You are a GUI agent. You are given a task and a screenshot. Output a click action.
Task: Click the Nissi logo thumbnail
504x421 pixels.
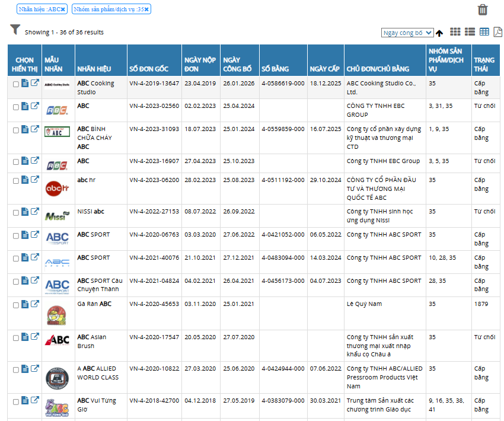[x=57, y=216]
